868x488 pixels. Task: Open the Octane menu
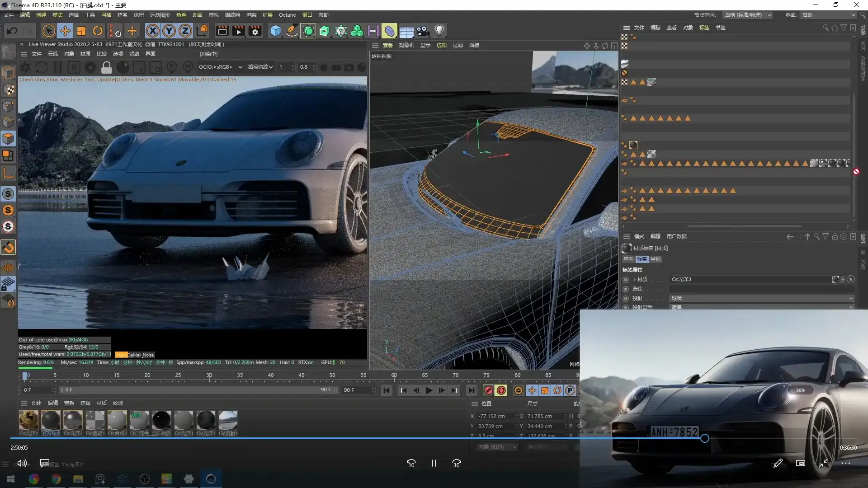click(287, 15)
